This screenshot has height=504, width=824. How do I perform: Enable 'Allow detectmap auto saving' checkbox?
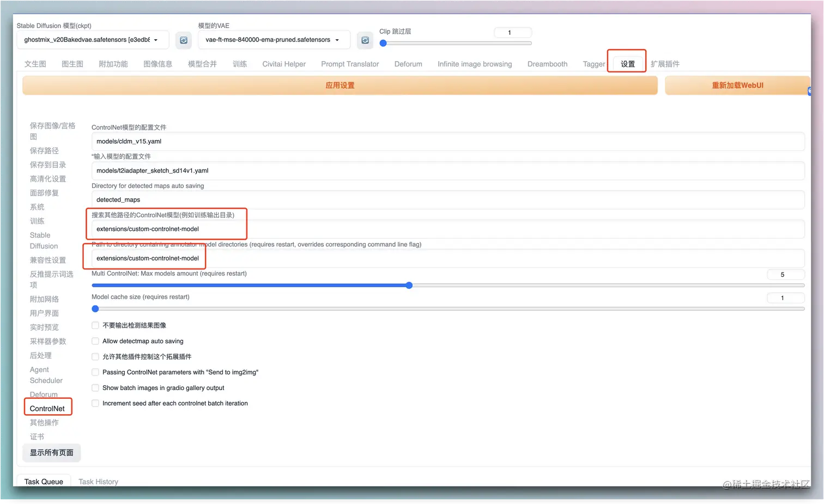(x=95, y=341)
